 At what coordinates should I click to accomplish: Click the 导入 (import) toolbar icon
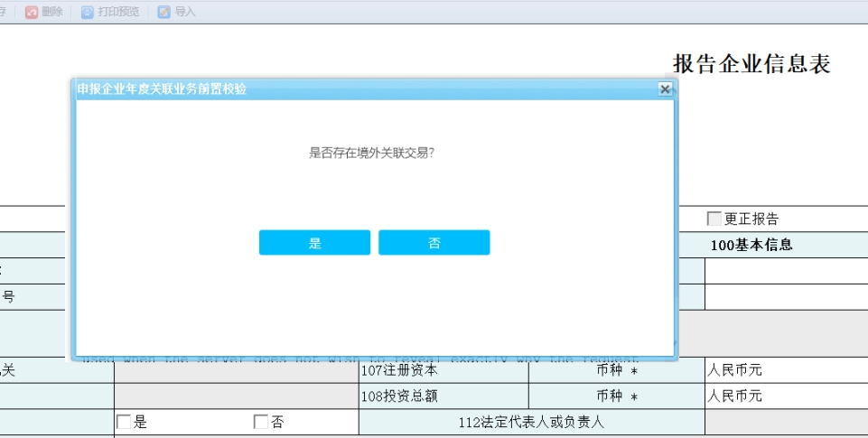point(163,12)
